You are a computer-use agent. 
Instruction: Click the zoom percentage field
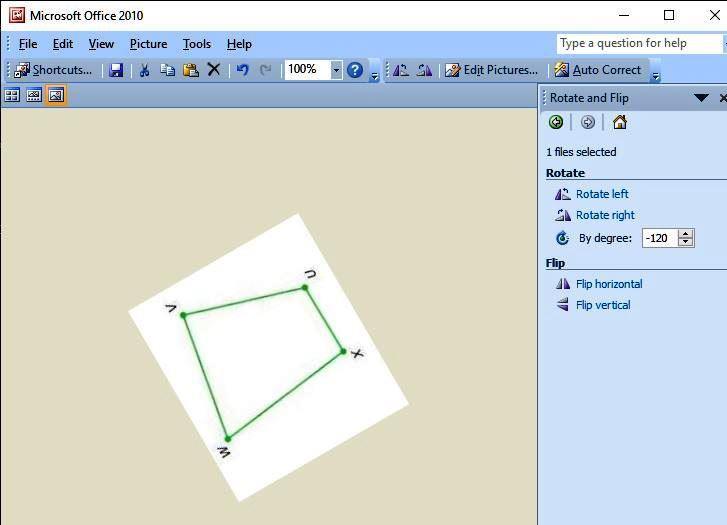coord(307,70)
